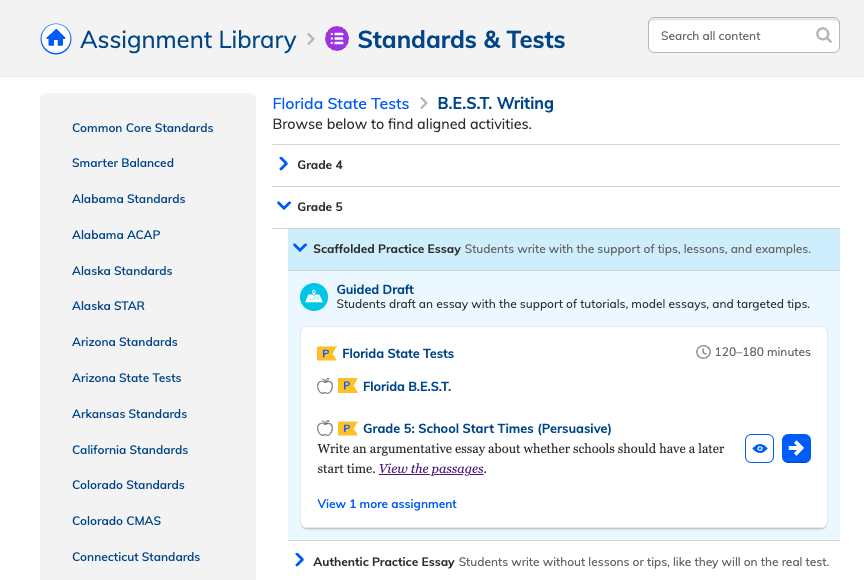Click the purple Standards & Tests list icon

point(337,39)
